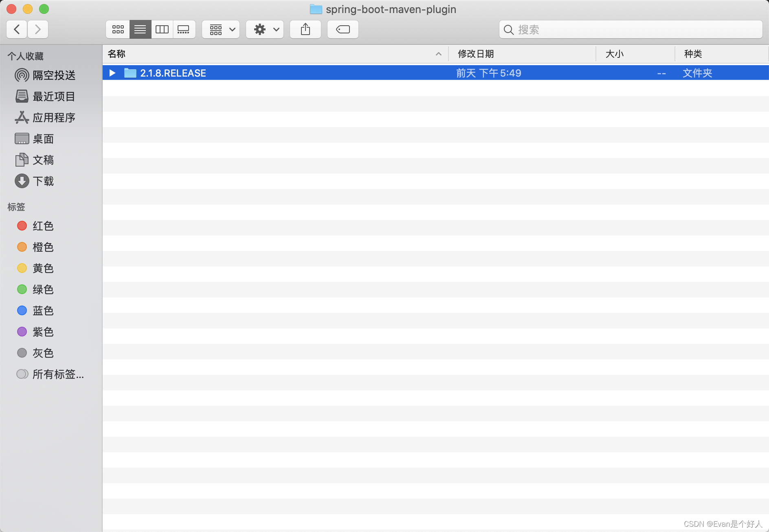Open the gear action menu
The image size is (769, 532).
pyautogui.click(x=265, y=29)
